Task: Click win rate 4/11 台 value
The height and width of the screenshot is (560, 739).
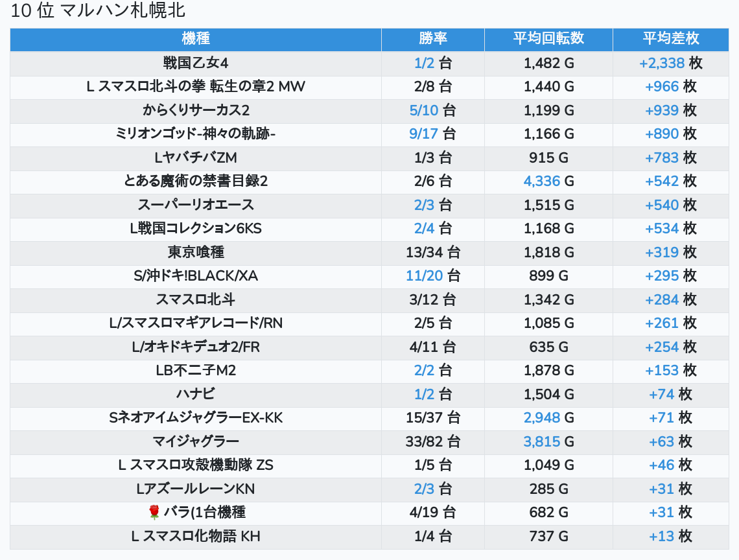Action: pyautogui.click(x=432, y=347)
